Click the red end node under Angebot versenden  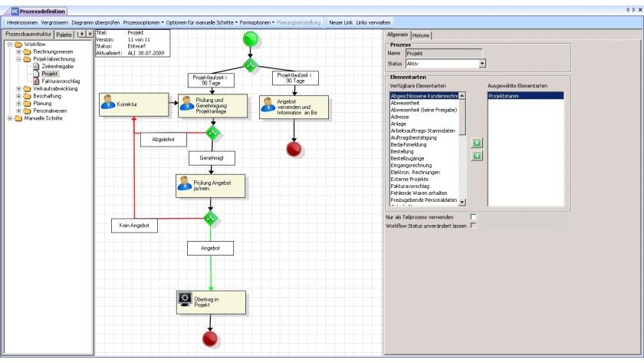point(294,149)
